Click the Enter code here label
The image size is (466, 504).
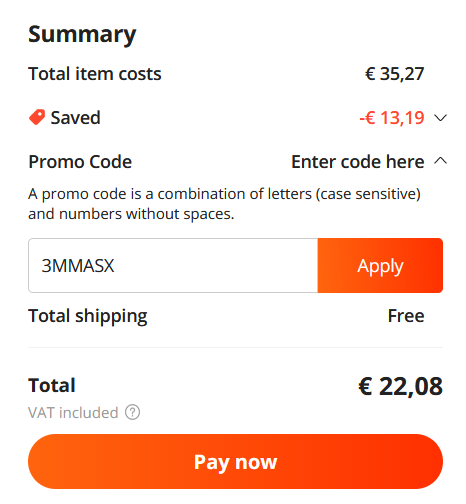358,162
